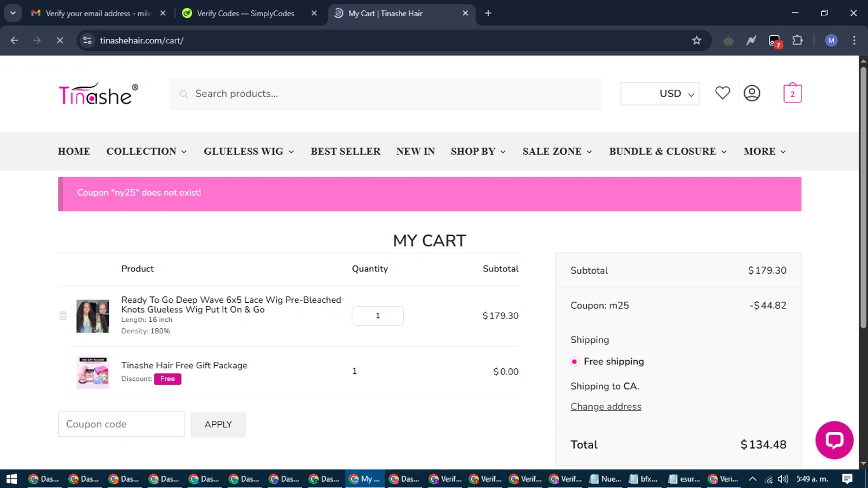Click the taskbar clock showing 5:49 a. m.
This screenshot has height=488, width=868.
point(812,479)
